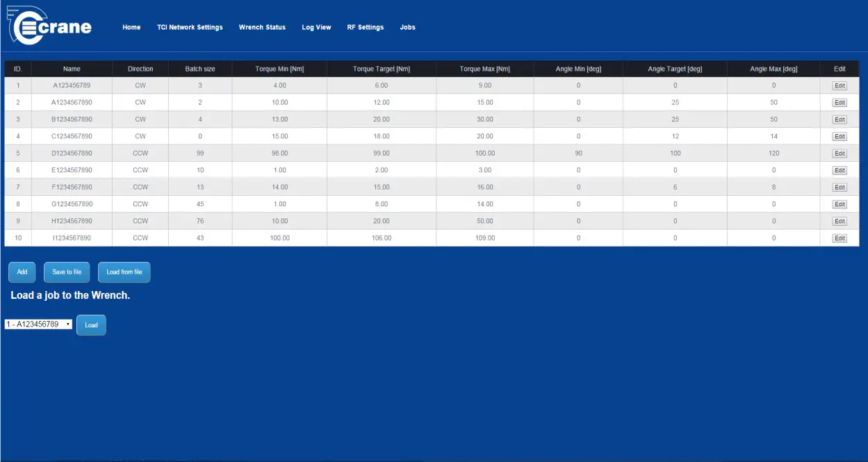Edit job A123456789 in row 1
This screenshot has height=462, width=868.
[840, 85]
